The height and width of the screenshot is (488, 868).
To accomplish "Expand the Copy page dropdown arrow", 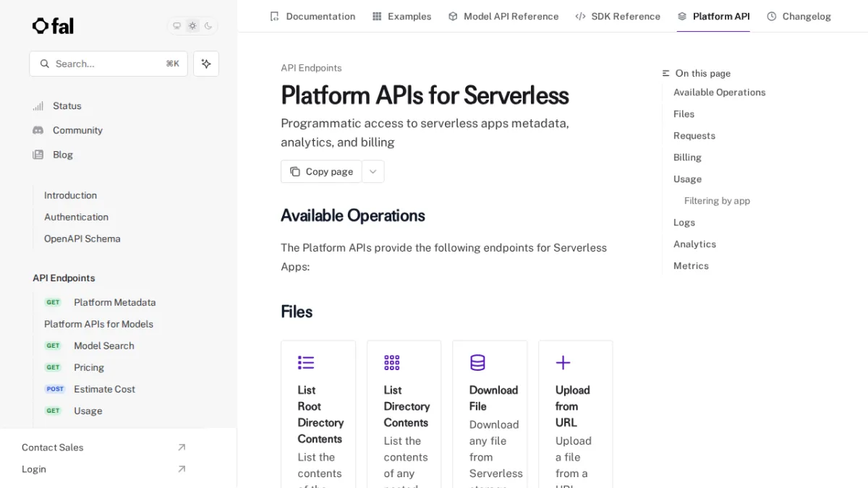I will (x=373, y=171).
